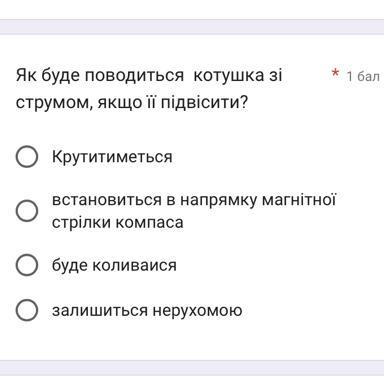Pick the "залишиться нерухомою" radio circle
Viewport: 384px width, 383px height.
[27, 310]
